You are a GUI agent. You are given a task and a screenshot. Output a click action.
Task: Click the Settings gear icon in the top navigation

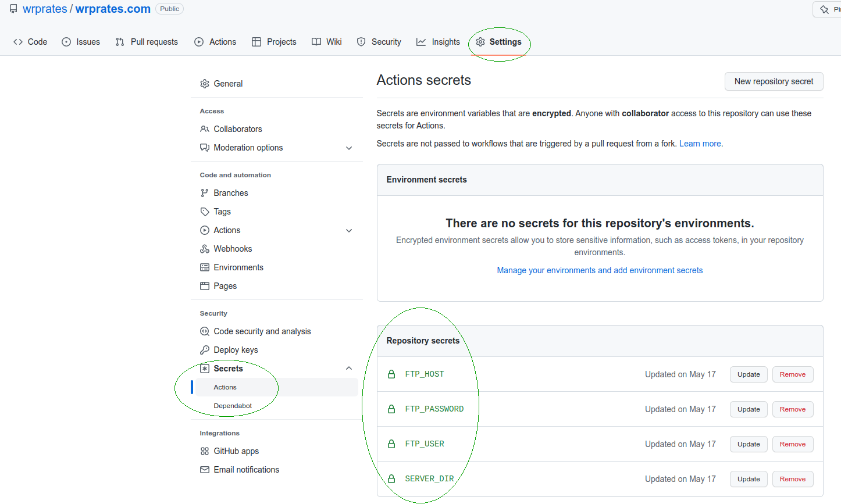[x=480, y=42]
